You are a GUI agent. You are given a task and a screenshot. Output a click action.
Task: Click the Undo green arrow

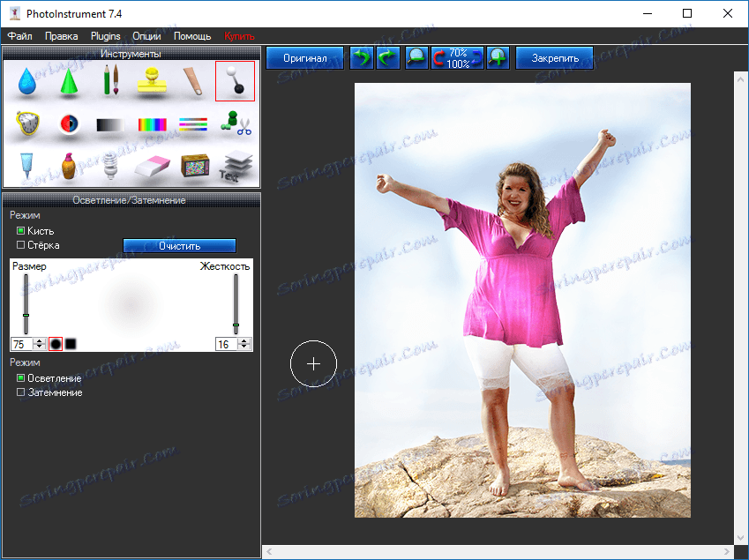pos(362,58)
